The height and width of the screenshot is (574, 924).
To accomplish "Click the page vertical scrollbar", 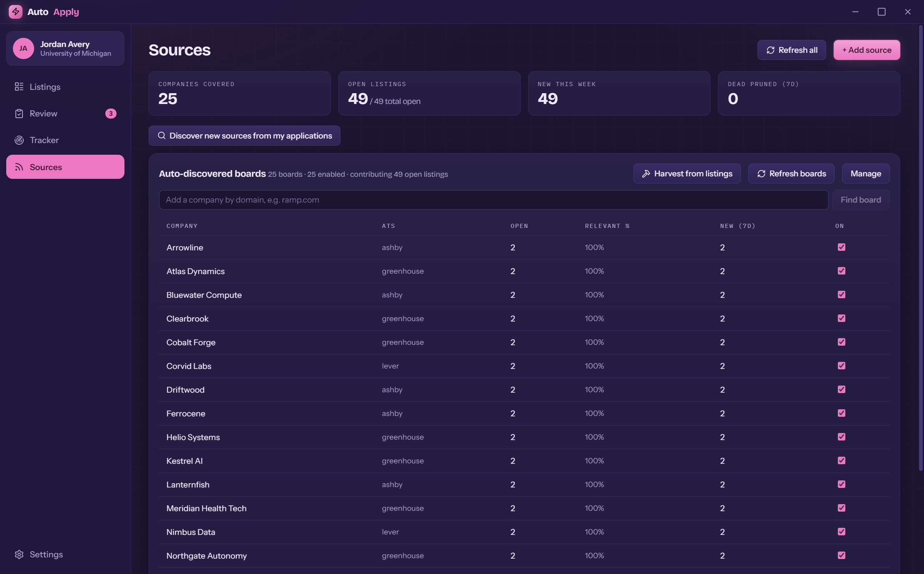I will 921,248.
